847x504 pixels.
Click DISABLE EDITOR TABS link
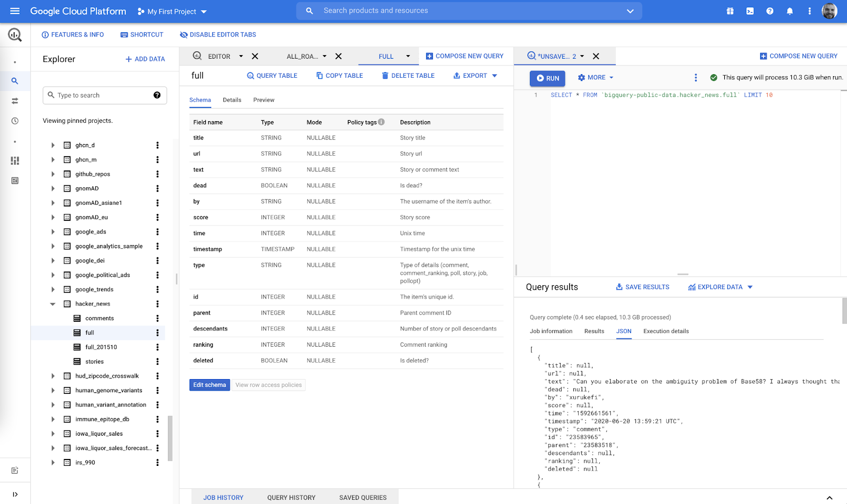pos(218,35)
